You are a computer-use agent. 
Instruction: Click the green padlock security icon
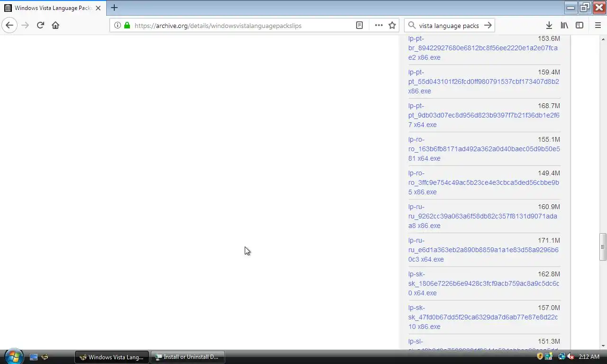(127, 25)
